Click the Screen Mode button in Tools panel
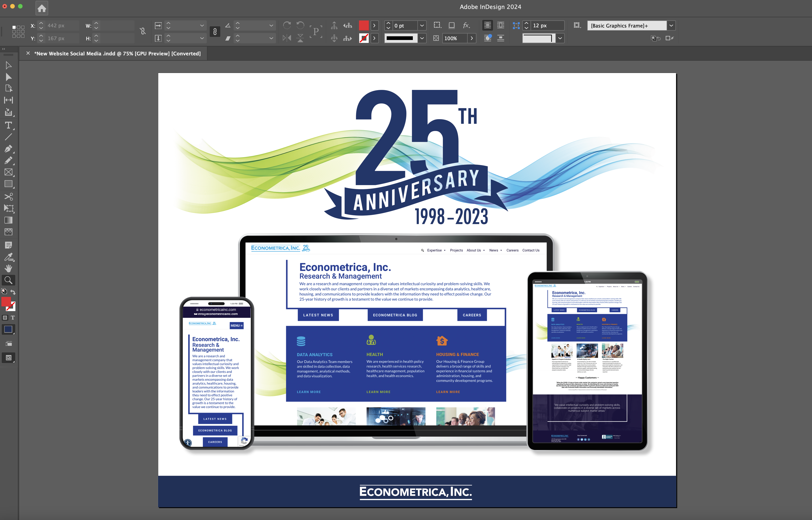This screenshot has width=812, height=520. pos(8,358)
